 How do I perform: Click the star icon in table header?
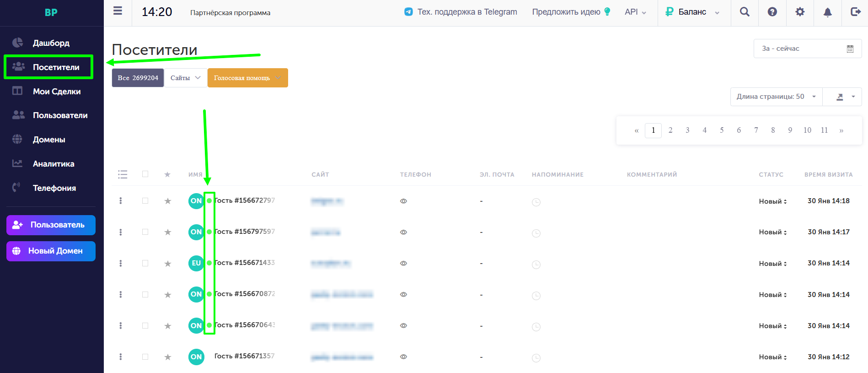tap(167, 174)
